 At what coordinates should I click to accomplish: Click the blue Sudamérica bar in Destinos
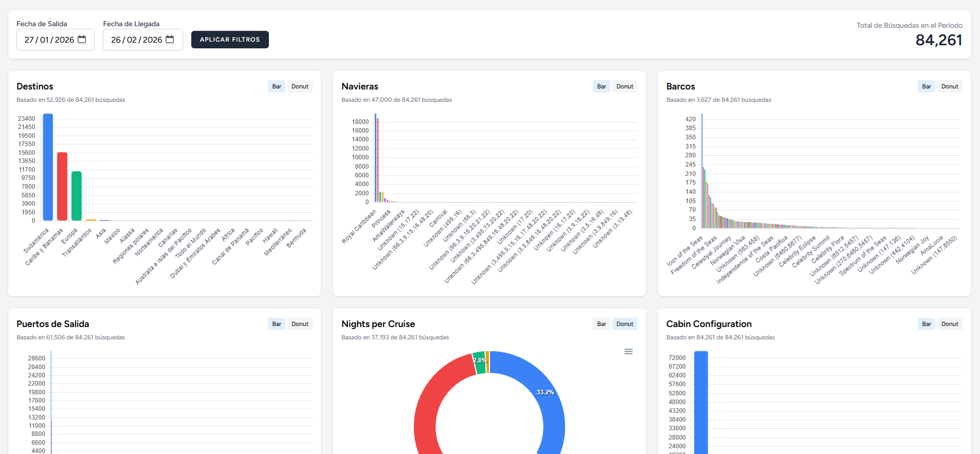click(x=48, y=167)
